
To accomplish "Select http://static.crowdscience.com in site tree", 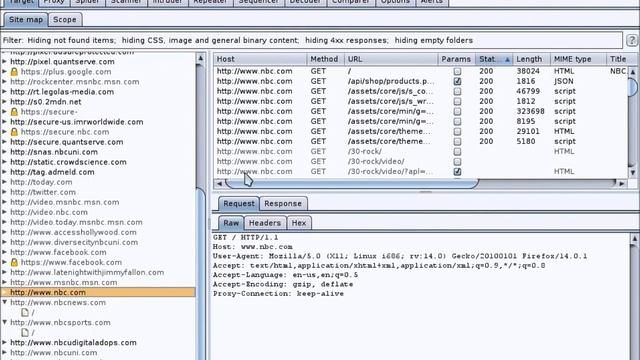I will tap(68, 162).
